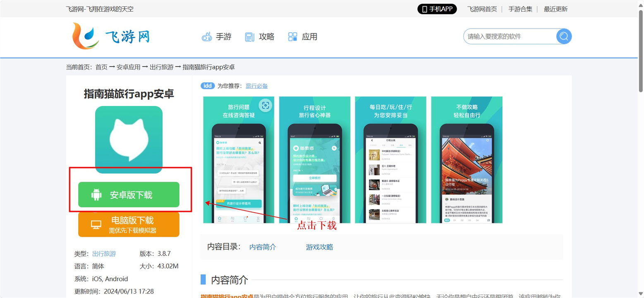This screenshot has height=298, width=644.
Task: Open 最近更新 in top bar
Action: tap(555, 9)
